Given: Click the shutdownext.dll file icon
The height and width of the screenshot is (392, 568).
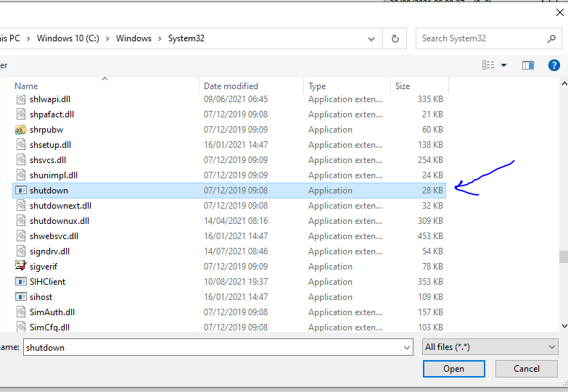Looking at the screenshot, I should (x=21, y=206).
